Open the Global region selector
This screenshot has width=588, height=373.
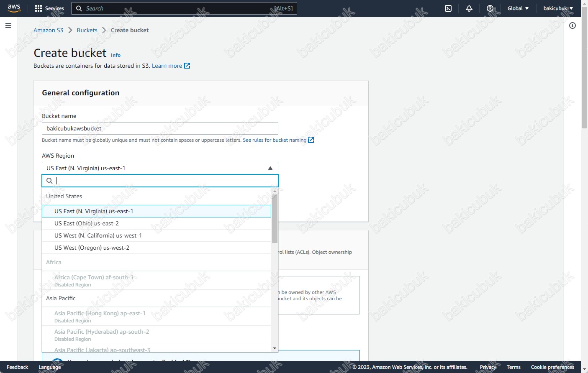point(518,8)
